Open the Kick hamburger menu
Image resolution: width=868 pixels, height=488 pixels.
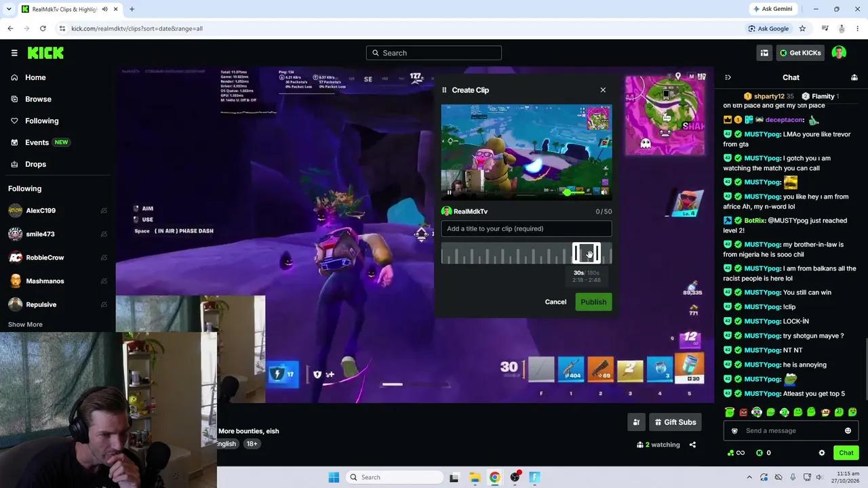pyautogui.click(x=14, y=53)
